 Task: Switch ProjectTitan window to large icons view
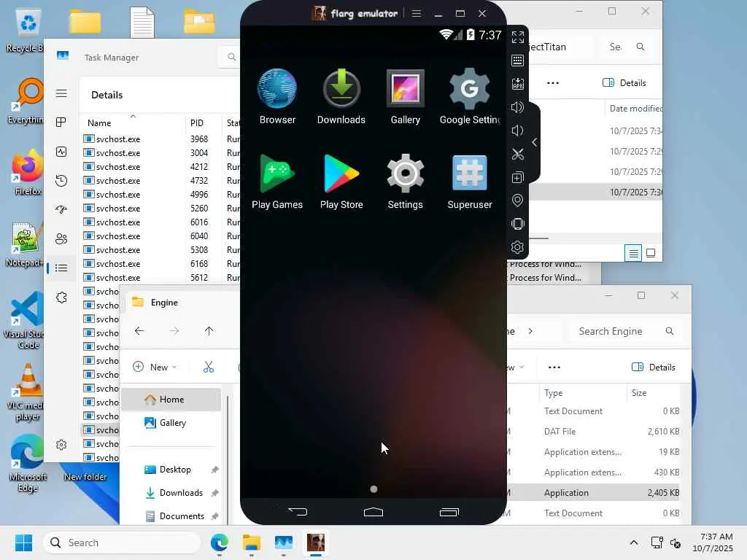[x=651, y=253]
